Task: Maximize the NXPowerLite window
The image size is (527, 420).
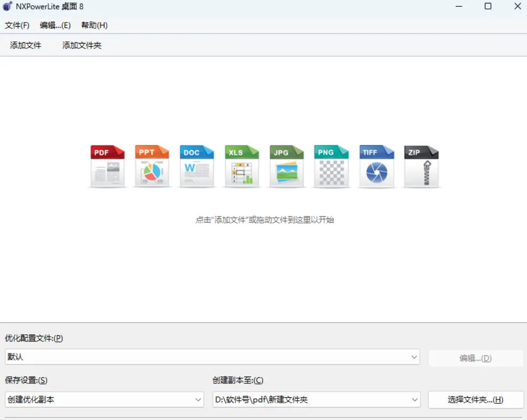Action: tap(488, 6)
